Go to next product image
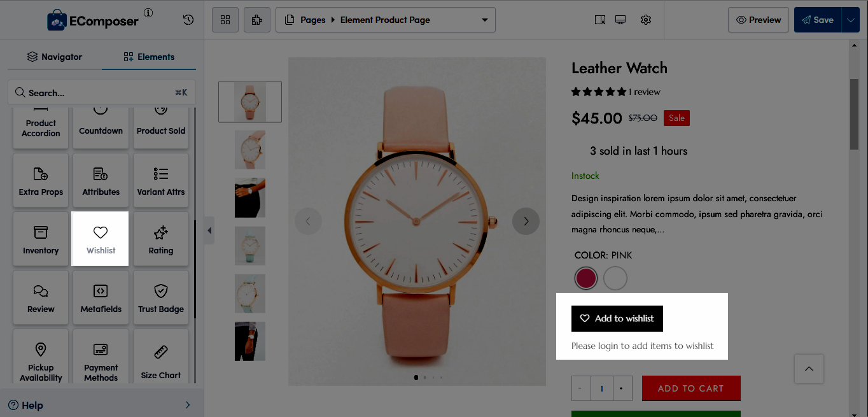The width and height of the screenshot is (868, 417). [x=526, y=221]
